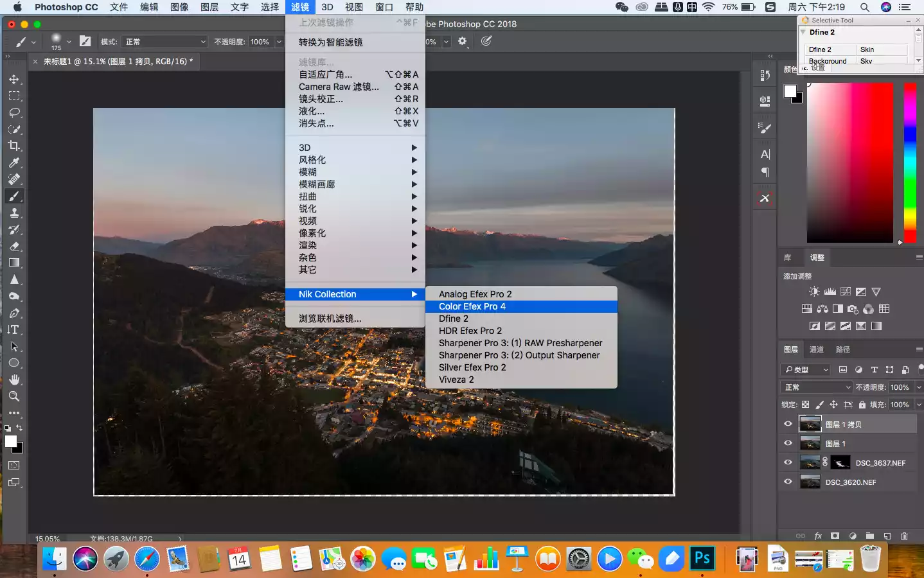This screenshot has width=924, height=578.
Task: Click Camera Raw 滤镜 menu entry
Action: tap(339, 87)
